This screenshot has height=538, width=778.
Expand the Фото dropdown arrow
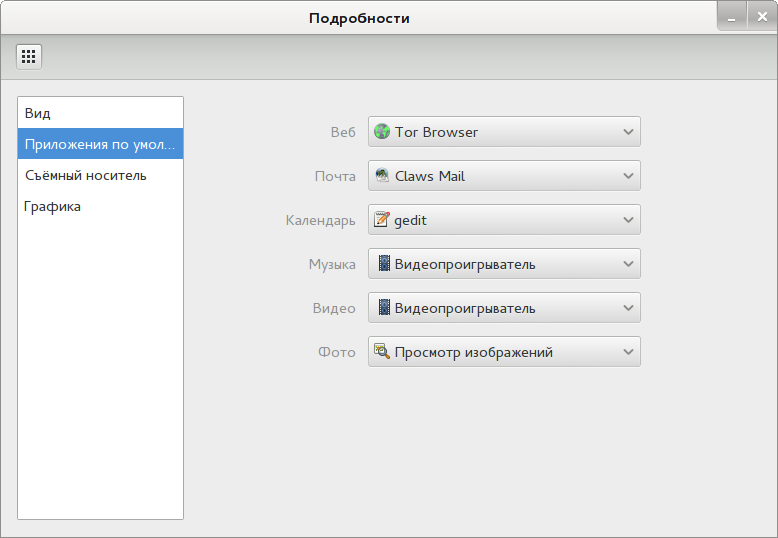(628, 352)
